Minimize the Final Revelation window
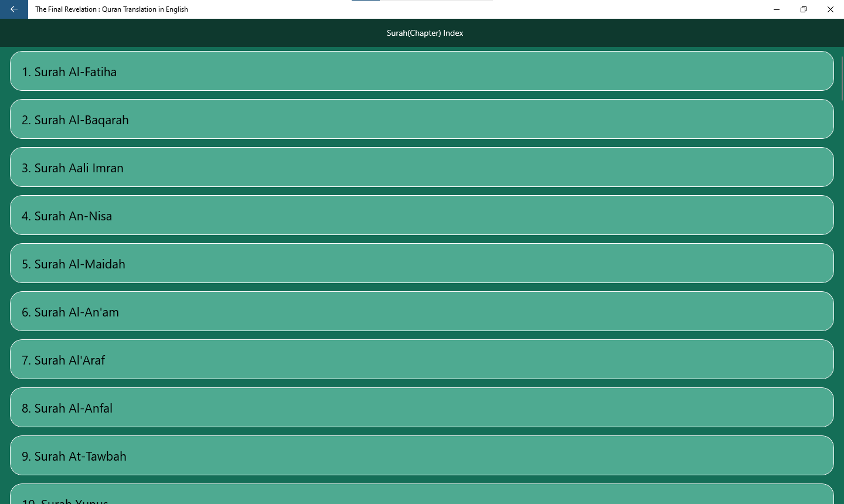Screen dimensions: 844x504 coord(777,9)
